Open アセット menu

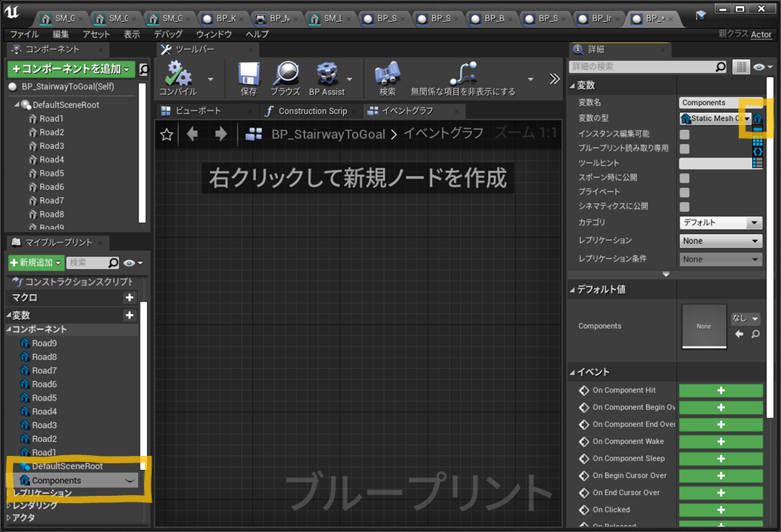[96, 34]
